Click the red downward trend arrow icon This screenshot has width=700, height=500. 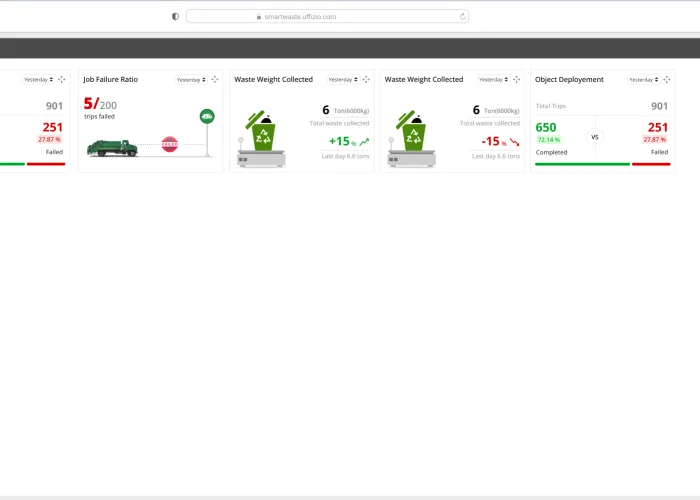click(x=515, y=142)
